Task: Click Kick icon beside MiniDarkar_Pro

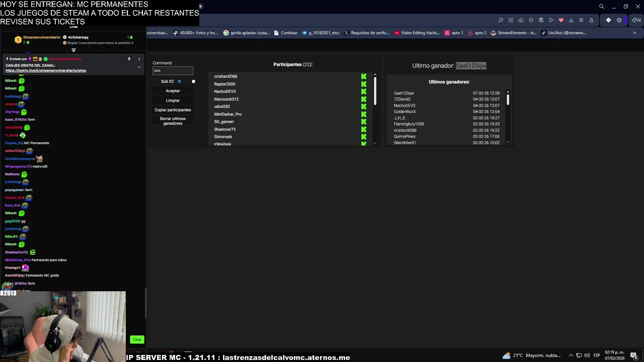Action: (x=364, y=114)
